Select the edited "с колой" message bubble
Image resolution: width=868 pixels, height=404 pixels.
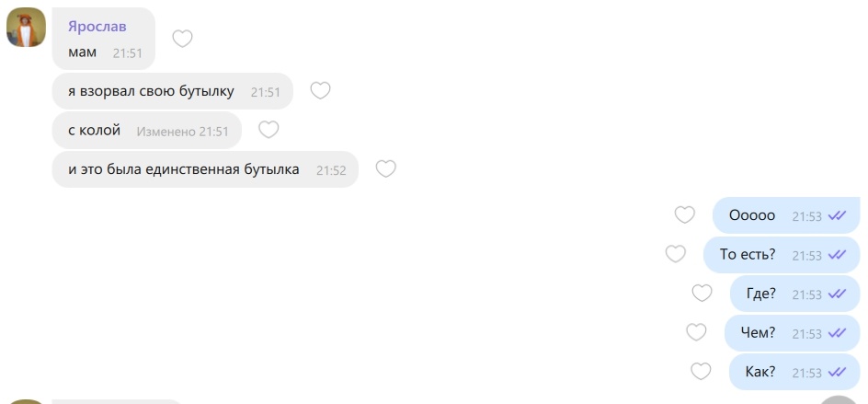coord(147,131)
